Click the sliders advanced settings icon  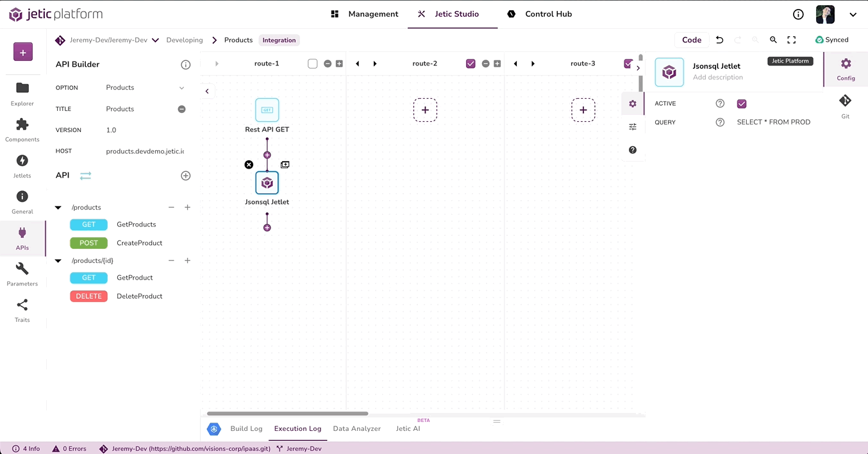click(x=633, y=127)
